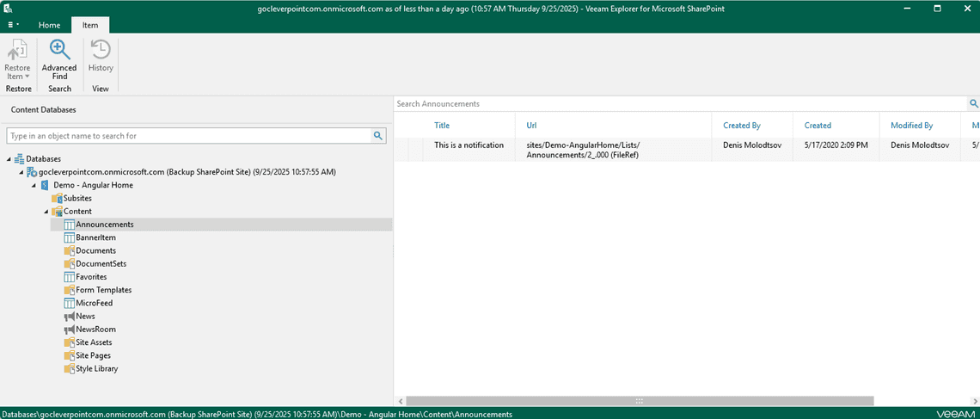
Task: Click the horizontal scrollbar thumb
Action: coord(640,401)
